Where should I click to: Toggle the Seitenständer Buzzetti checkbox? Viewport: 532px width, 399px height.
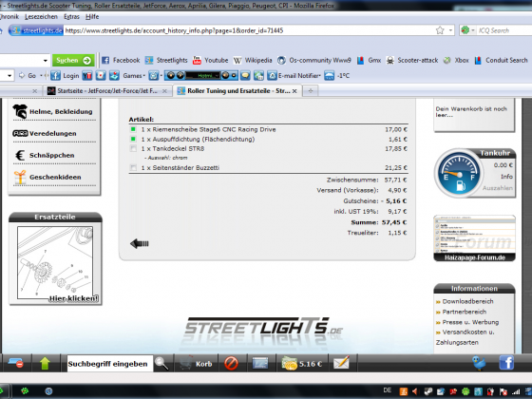coord(133,167)
